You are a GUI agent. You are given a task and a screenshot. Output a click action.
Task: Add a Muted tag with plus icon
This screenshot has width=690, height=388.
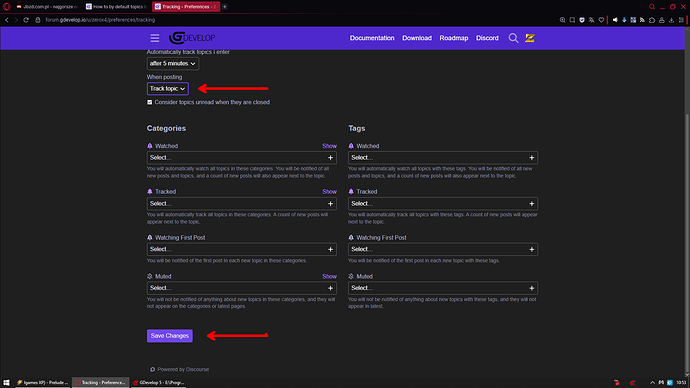click(532, 288)
